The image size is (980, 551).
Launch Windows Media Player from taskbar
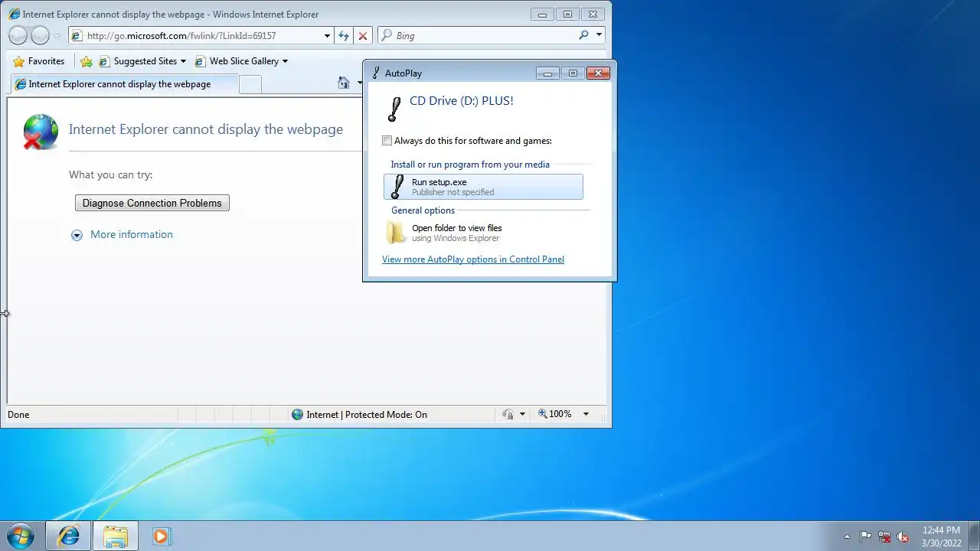pos(161,536)
